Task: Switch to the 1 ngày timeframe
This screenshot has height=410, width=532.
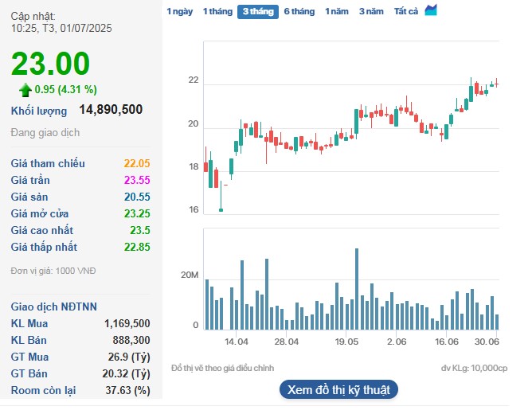Action: click(x=179, y=12)
